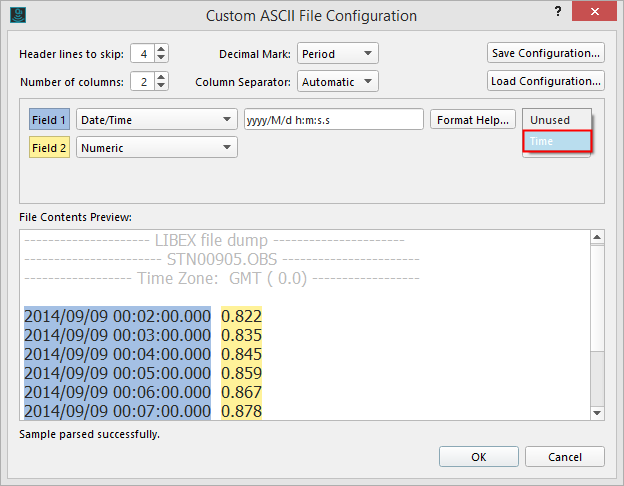The image size is (624, 486).
Task: Expand Field 2 Numeric type dropdown
Action: (x=156, y=148)
